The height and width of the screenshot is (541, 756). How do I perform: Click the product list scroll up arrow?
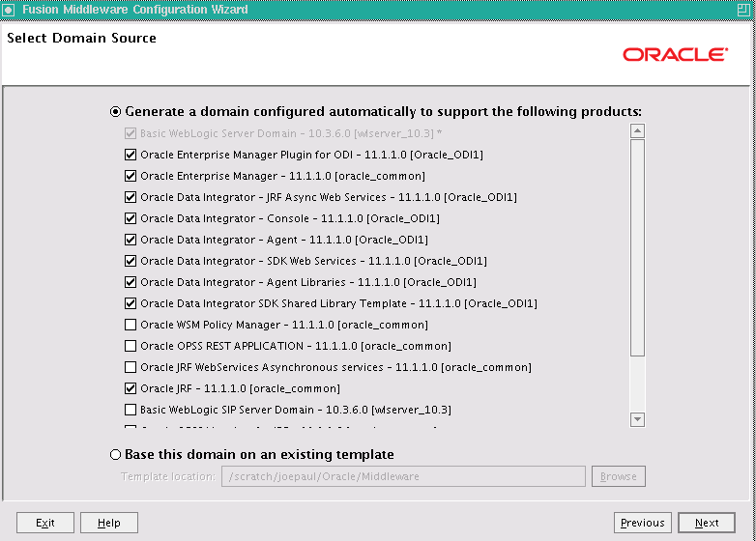click(x=637, y=130)
